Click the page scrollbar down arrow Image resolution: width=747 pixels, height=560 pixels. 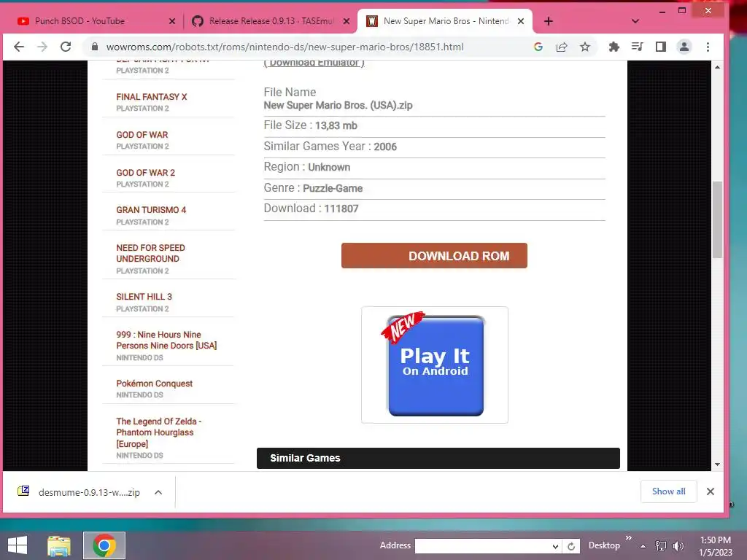point(718,464)
